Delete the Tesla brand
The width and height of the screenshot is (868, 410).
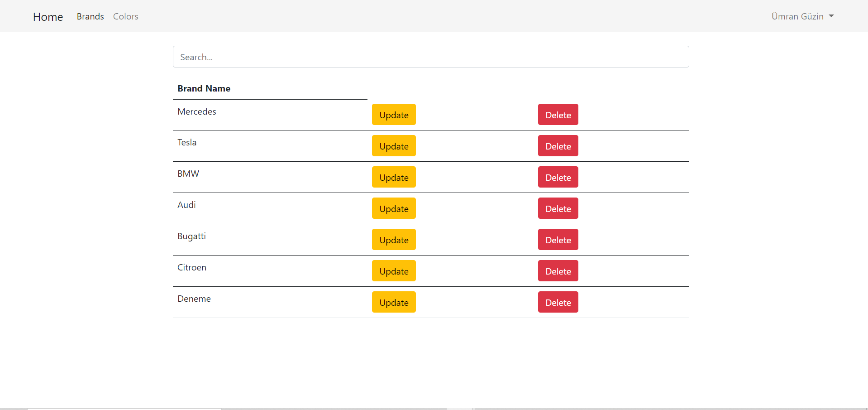[558, 146]
